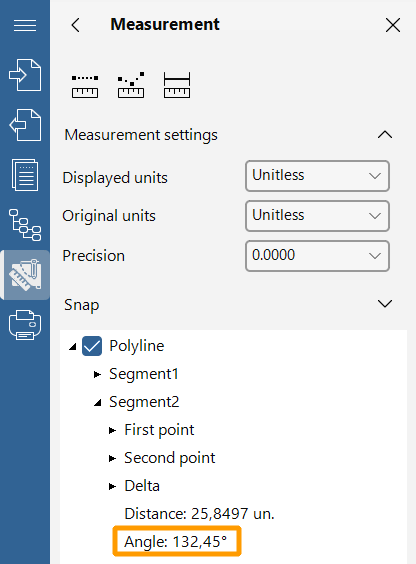The width and height of the screenshot is (416, 564).
Task: Uncheck the Polyline checkbox
Action: [92, 346]
